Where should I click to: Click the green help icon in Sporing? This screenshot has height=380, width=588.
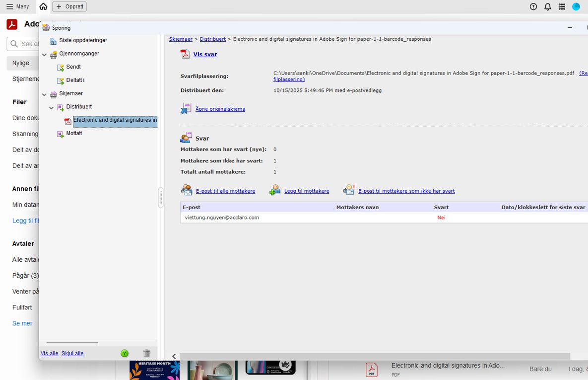(x=125, y=353)
